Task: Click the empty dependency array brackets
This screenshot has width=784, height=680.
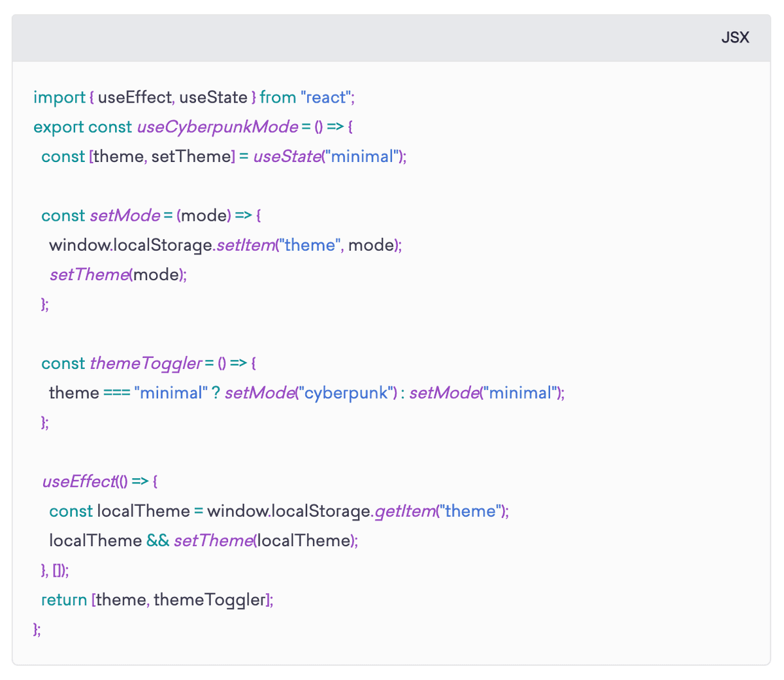Action: (x=57, y=570)
